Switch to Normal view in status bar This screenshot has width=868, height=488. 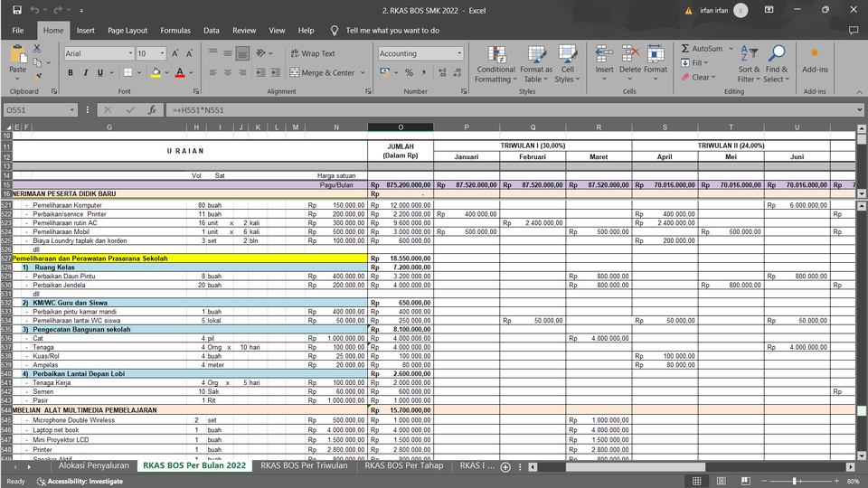click(697, 481)
